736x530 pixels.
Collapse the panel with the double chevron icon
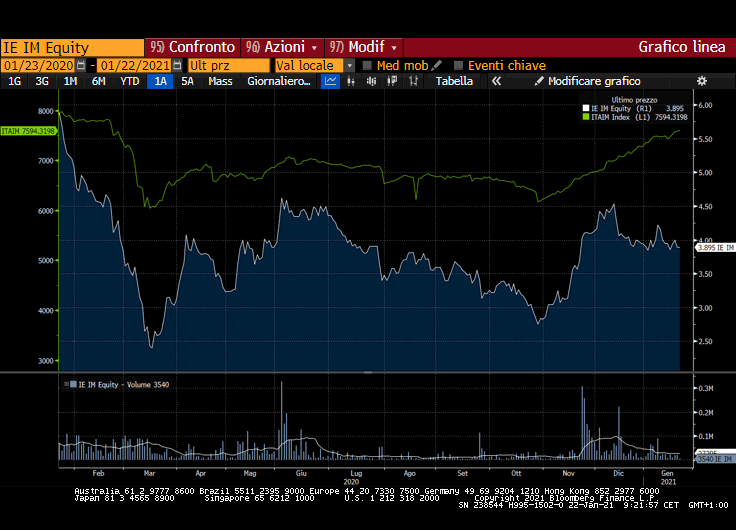pyautogui.click(x=496, y=81)
